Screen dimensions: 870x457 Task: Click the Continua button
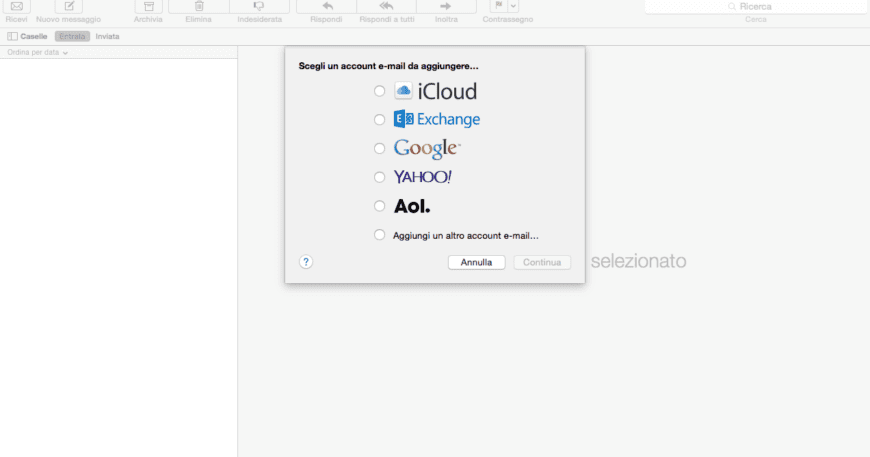tap(542, 262)
